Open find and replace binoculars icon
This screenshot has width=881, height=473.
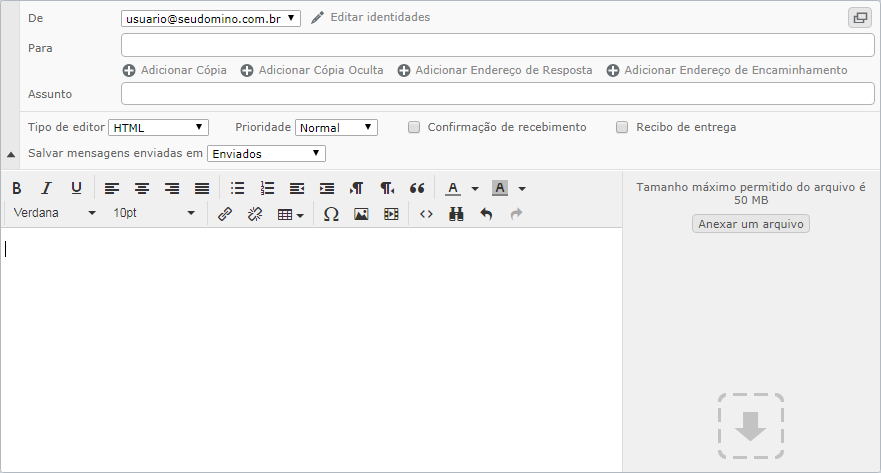point(456,214)
